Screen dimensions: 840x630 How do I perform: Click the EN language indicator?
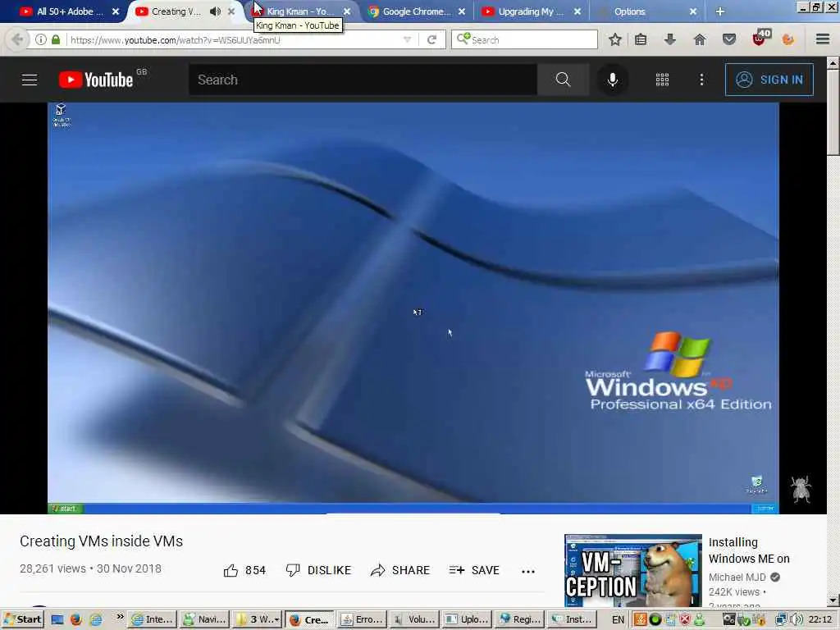618,620
